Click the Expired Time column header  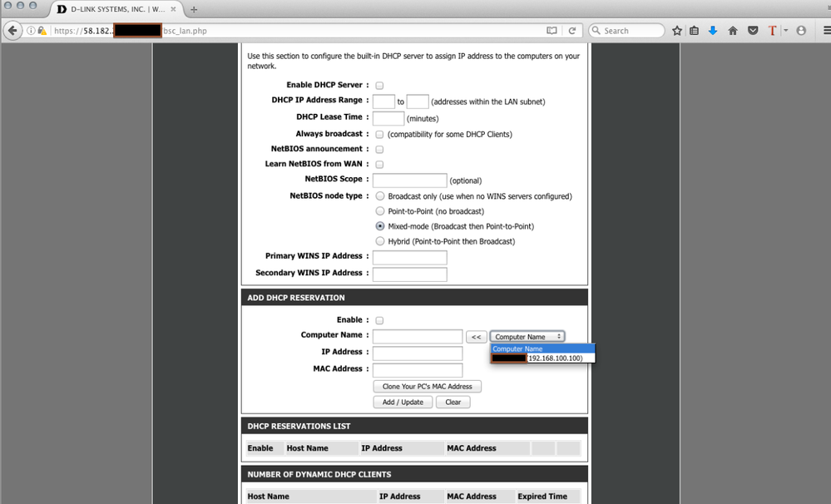tap(548, 497)
